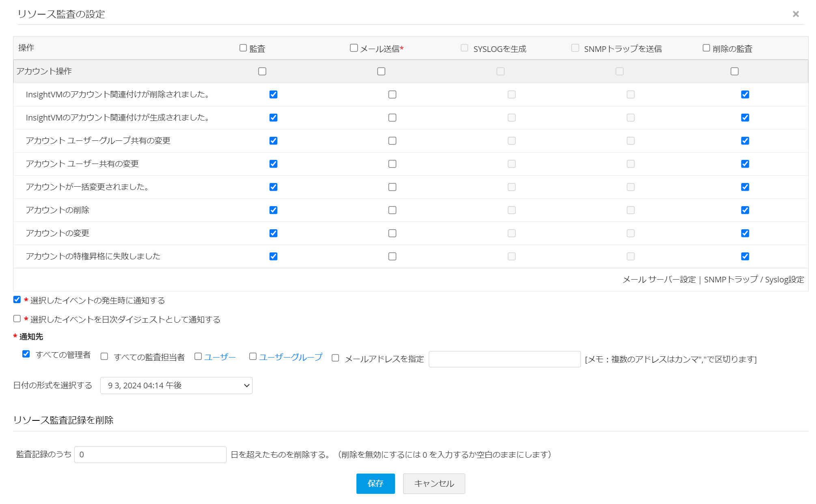Click the キャンセル button
The height and width of the screenshot is (504, 816).
tap(434, 483)
